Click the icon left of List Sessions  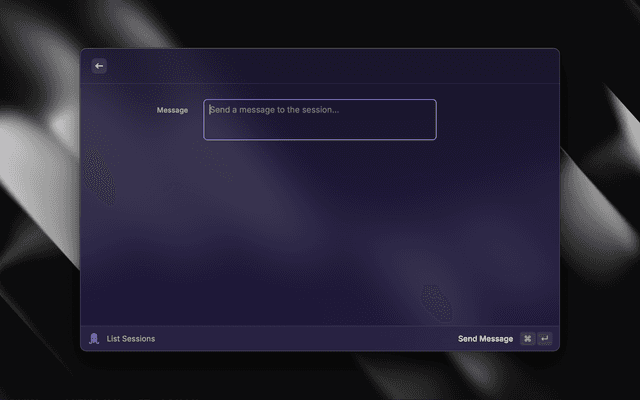(94, 339)
